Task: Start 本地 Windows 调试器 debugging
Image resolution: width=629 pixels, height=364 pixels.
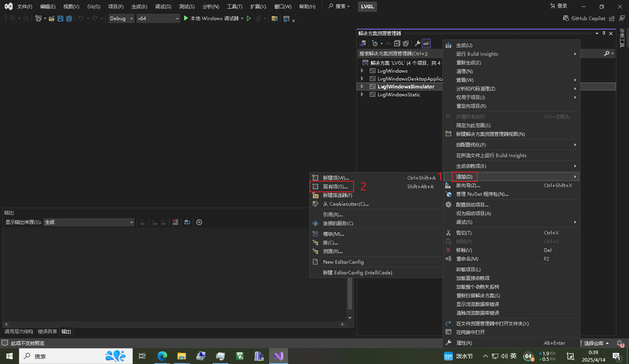Action: tap(211, 19)
